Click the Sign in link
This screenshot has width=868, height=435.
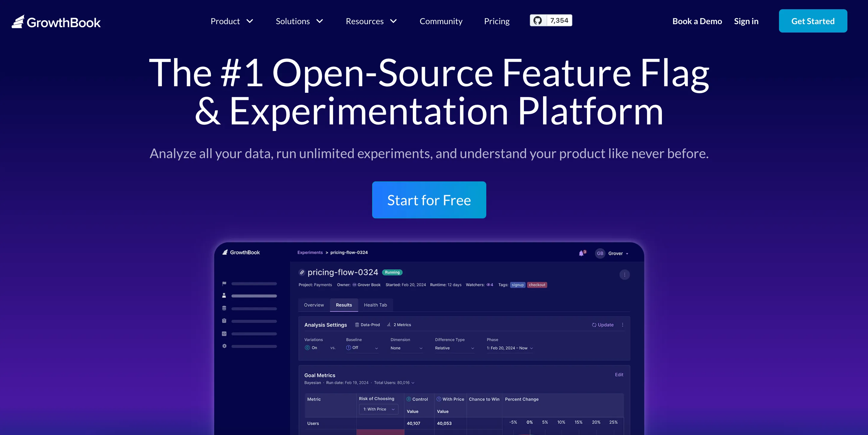tap(746, 21)
